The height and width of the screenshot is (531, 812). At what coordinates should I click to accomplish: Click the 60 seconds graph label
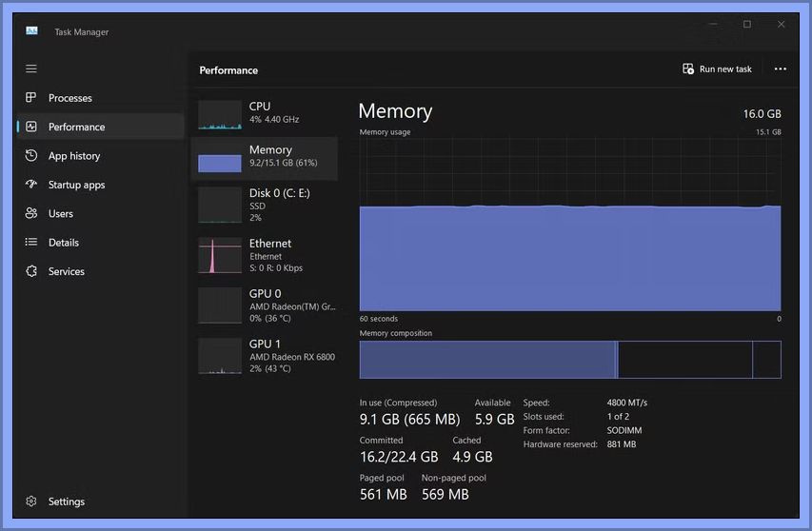coord(379,319)
